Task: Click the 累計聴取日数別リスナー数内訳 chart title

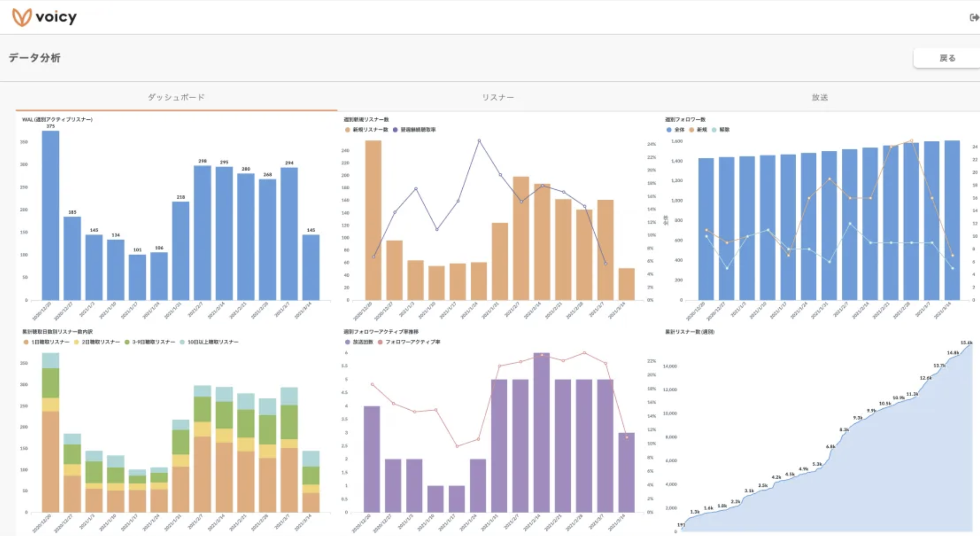Action: pyautogui.click(x=58, y=332)
